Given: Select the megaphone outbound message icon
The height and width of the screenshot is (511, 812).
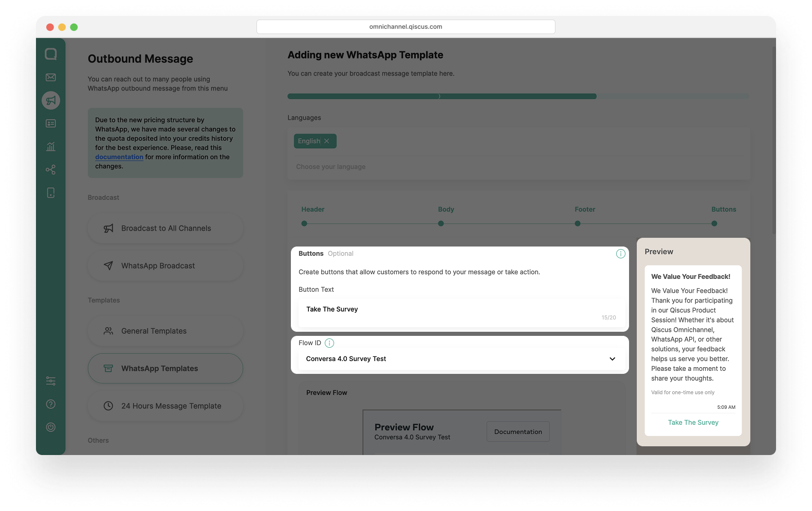Looking at the screenshot, I should (51, 100).
